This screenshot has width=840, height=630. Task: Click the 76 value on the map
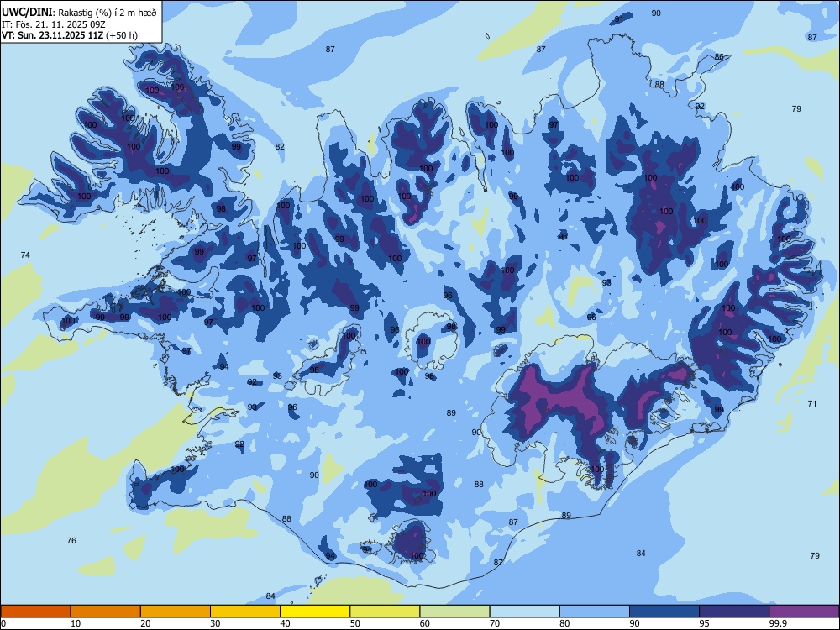coord(71,540)
